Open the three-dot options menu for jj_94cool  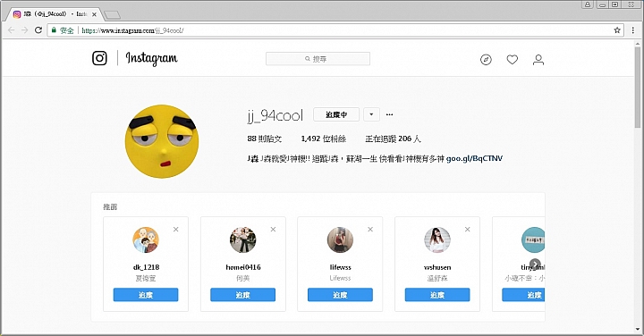click(x=389, y=114)
